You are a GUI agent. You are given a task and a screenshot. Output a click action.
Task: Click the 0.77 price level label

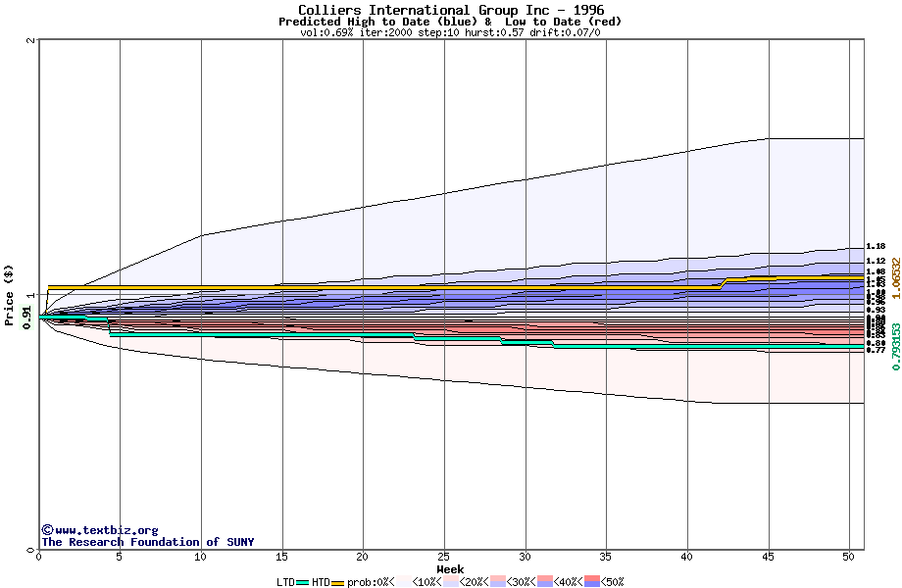[876, 350]
